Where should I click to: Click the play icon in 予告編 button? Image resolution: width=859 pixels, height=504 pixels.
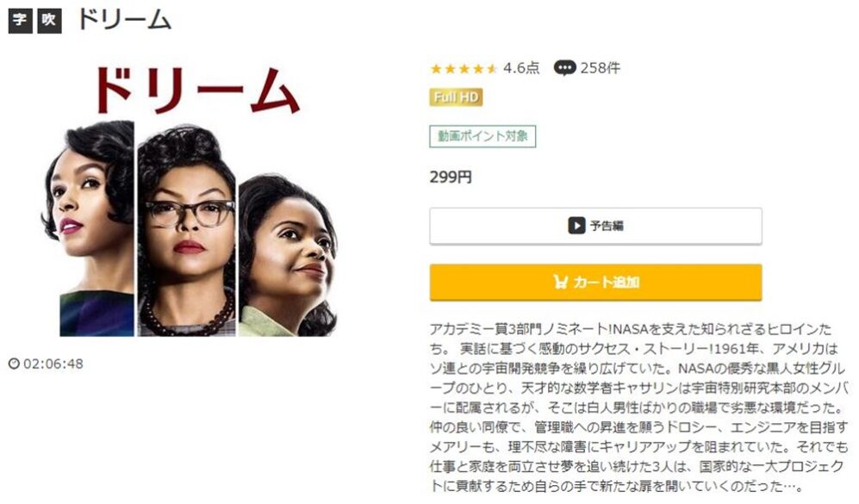click(576, 226)
